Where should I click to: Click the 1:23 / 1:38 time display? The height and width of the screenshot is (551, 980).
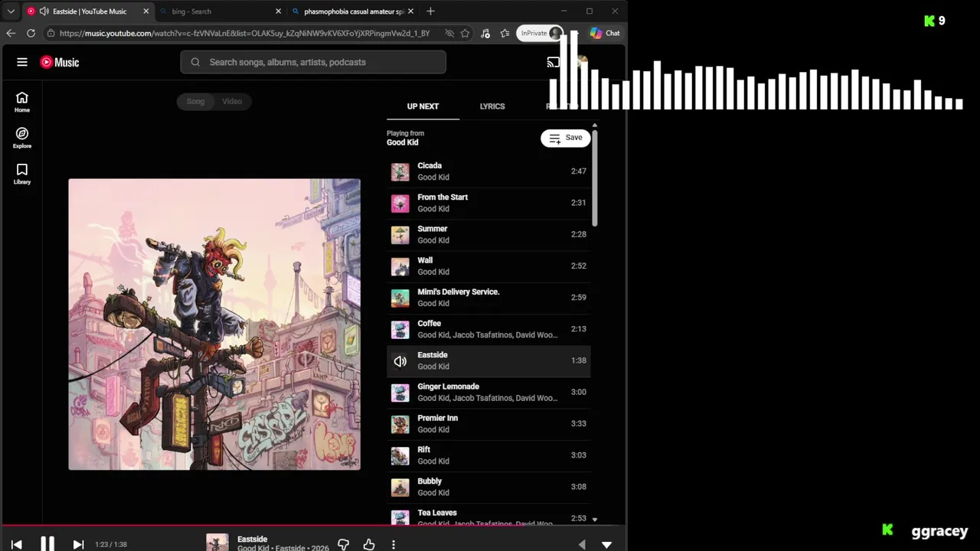pyautogui.click(x=111, y=544)
